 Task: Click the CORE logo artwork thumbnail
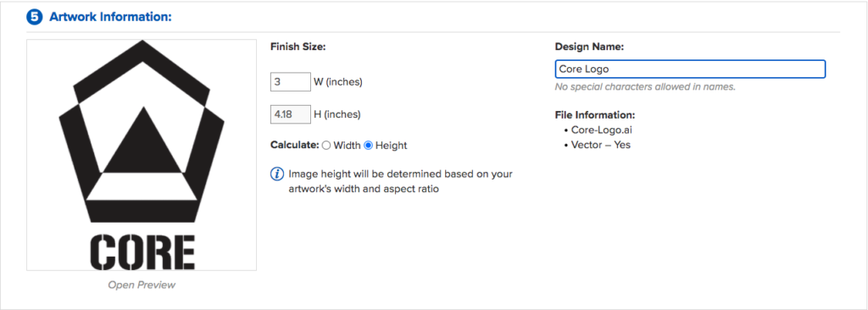coord(142,155)
